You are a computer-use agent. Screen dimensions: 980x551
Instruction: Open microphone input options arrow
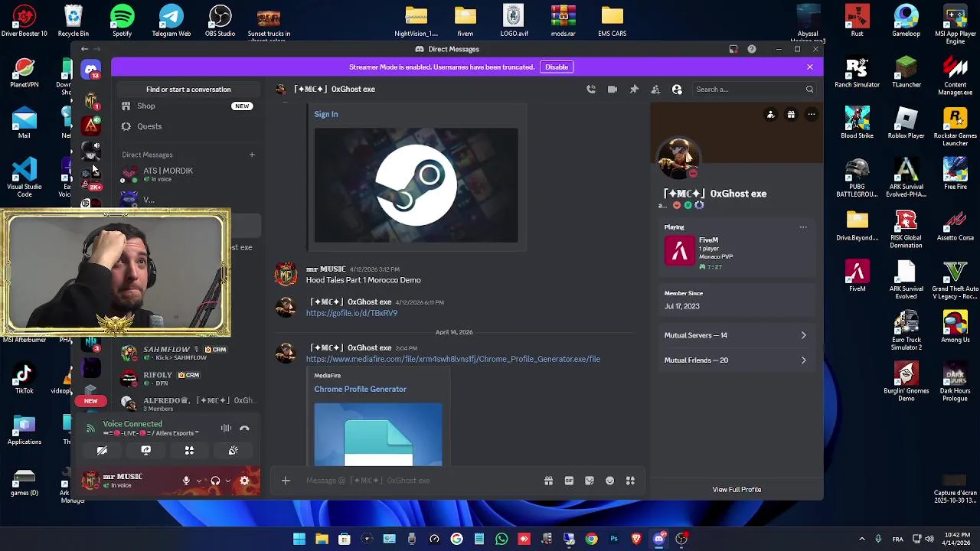pos(199,481)
